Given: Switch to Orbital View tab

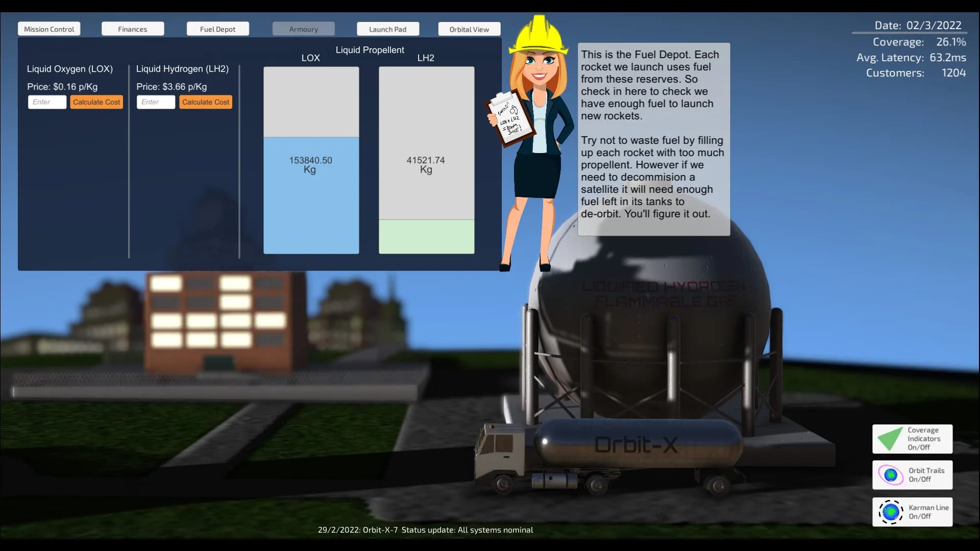Looking at the screenshot, I should click(x=469, y=29).
